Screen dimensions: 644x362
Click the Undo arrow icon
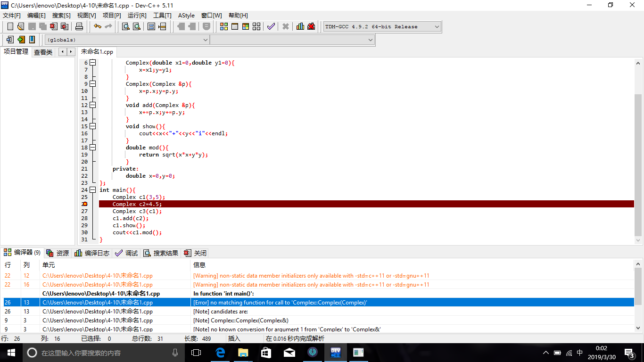[x=97, y=26]
